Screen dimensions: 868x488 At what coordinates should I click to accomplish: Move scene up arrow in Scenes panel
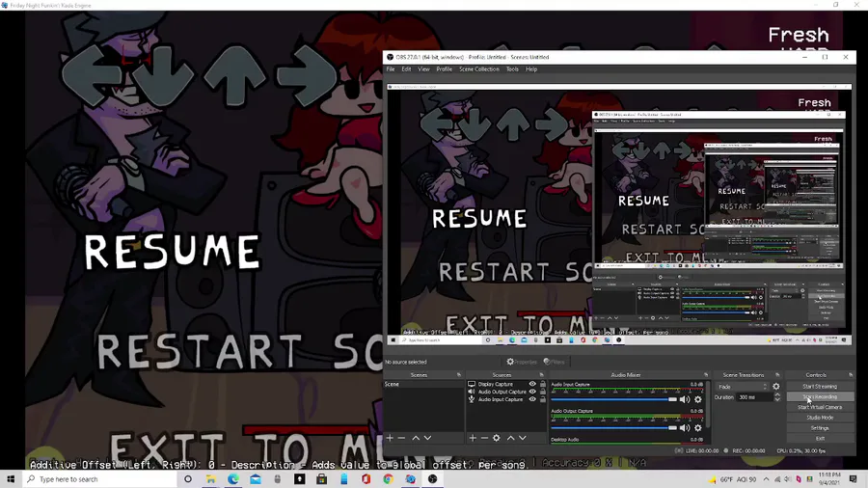(416, 438)
